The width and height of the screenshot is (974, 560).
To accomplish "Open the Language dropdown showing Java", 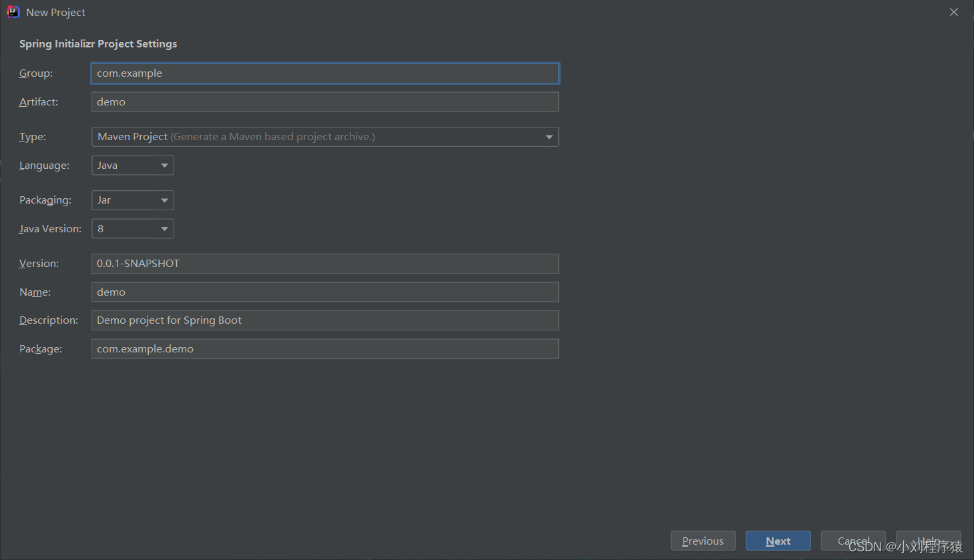I will click(x=133, y=166).
